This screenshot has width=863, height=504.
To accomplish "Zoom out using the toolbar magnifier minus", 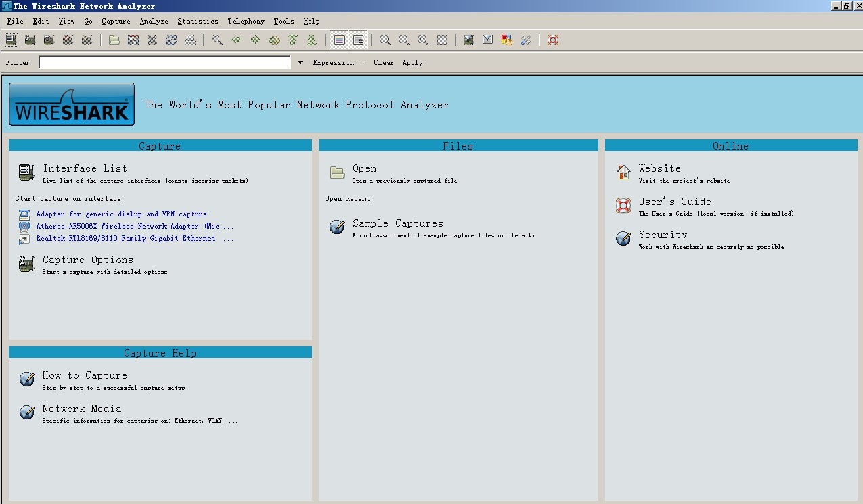I will (x=404, y=40).
